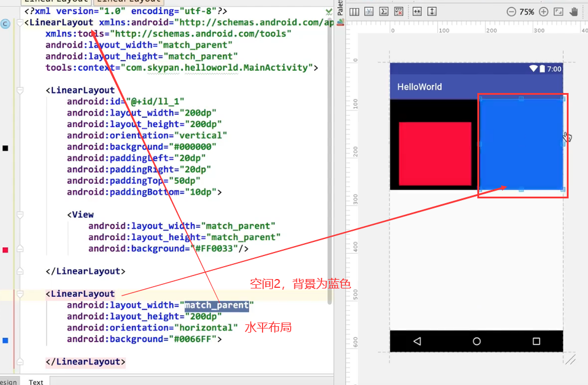Toggle the design-surface mode icon beside column view
This screenshot has width=588, height=385.
point(370,11)
